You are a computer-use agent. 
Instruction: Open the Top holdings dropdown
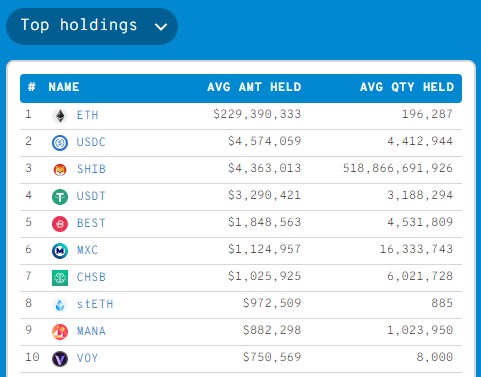point(92,26)
